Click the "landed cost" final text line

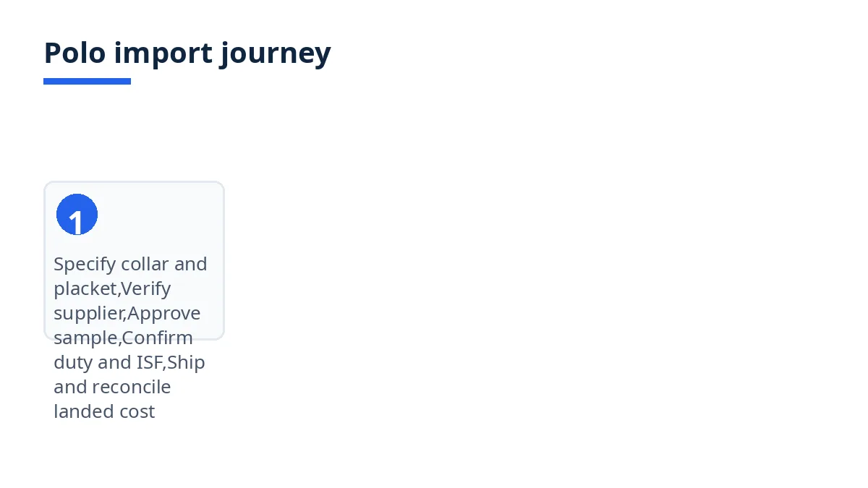(x=104, y=411)
